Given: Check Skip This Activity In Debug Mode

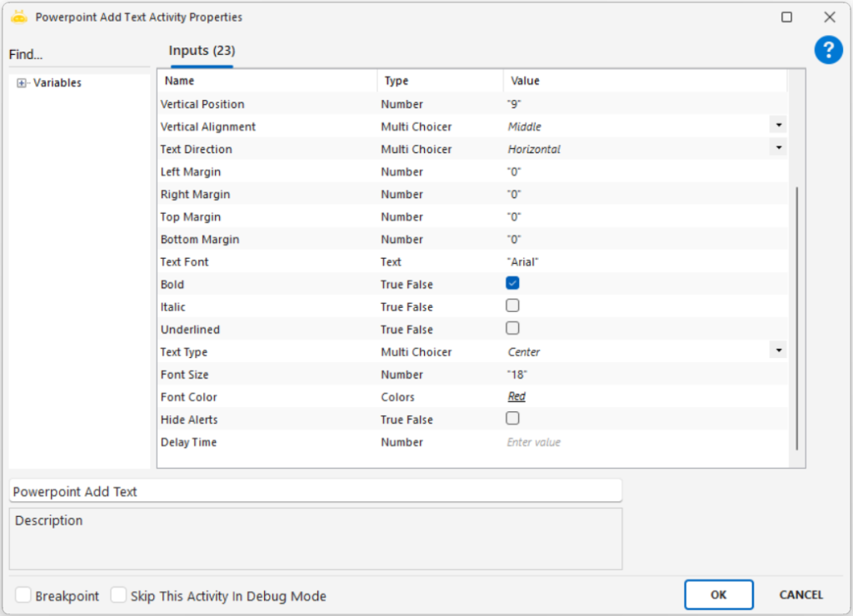Looking at the screenshot, I should (x=119, y=595).
